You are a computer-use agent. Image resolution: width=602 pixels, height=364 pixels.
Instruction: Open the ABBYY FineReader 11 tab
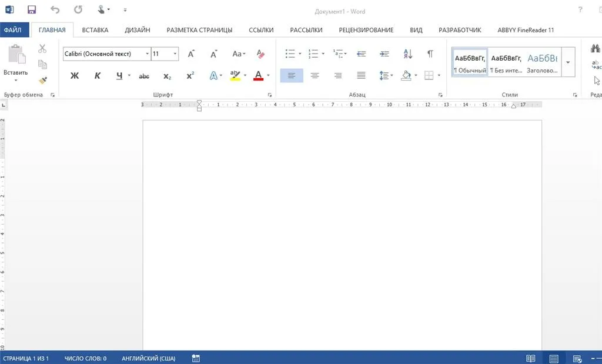(526, 30)
